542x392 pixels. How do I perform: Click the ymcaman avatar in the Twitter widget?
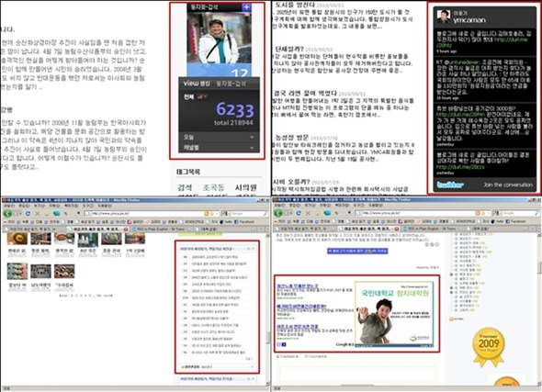click(x=444, y=17)
